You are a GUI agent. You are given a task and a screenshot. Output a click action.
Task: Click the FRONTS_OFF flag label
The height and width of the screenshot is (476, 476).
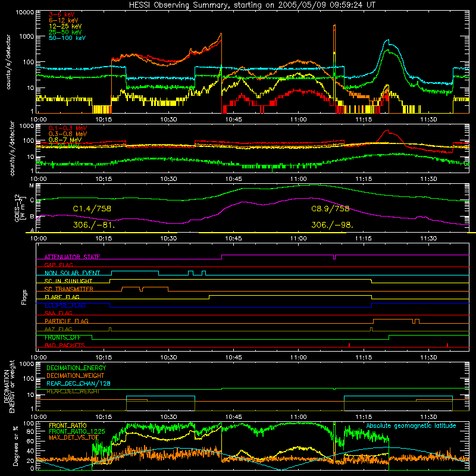tap(62, 337)
